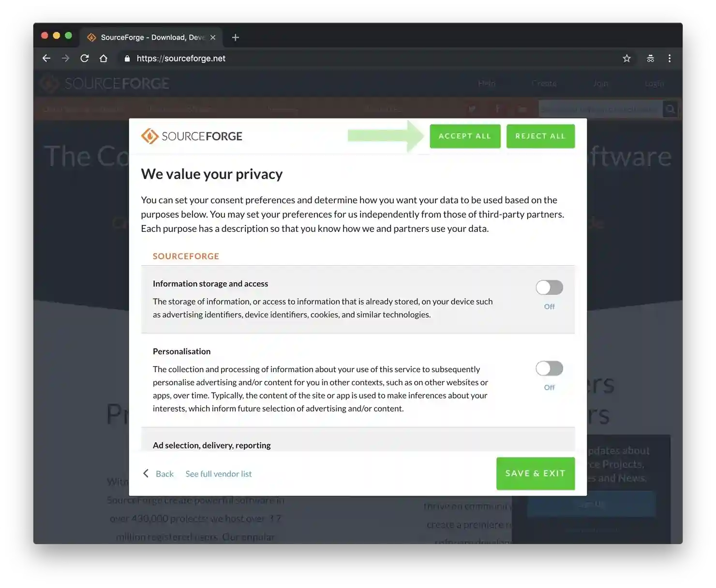Click the Facebook icon in the page header
Image resolution: width=716 pixels, height=588 pixels.
tap(497, 109)
